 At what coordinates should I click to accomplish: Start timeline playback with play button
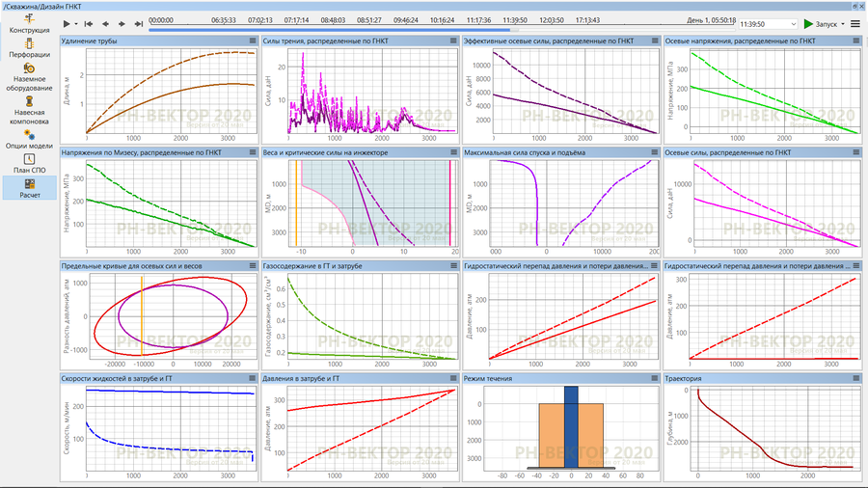pos(67,23)
